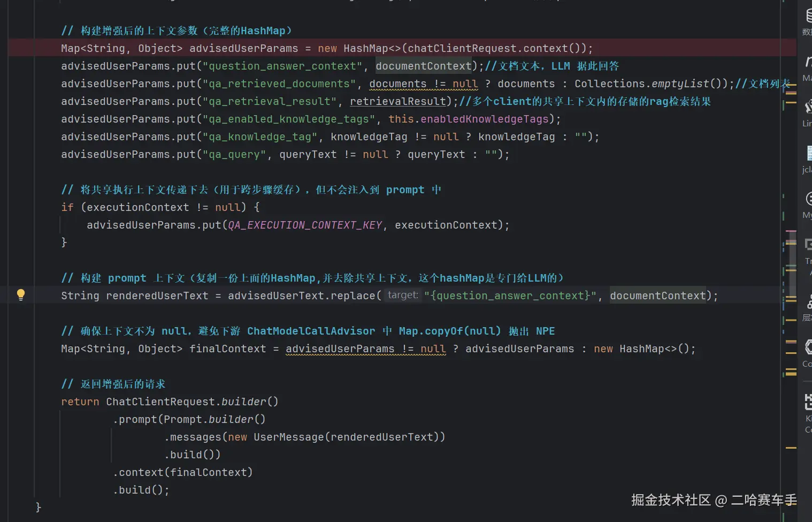Click Collections in the qa_retrieved_documents line
This screenshot has height=522, width=812.
click(610, 84)
